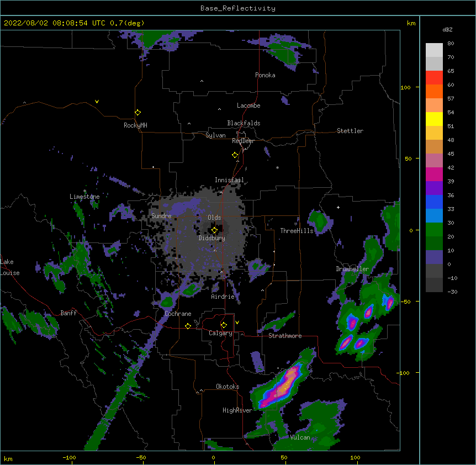Click the Banff label
This screenshot has width=476, height=465.
68,313
